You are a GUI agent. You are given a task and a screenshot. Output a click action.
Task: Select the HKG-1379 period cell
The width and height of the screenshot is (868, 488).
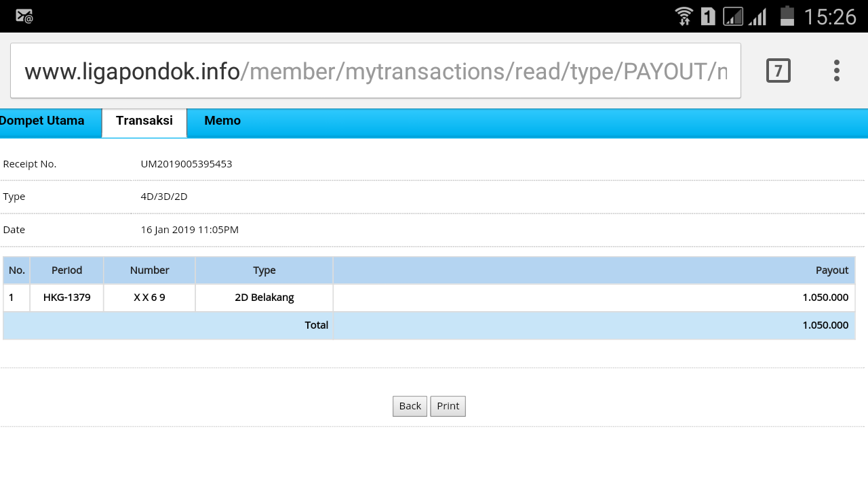66,298
